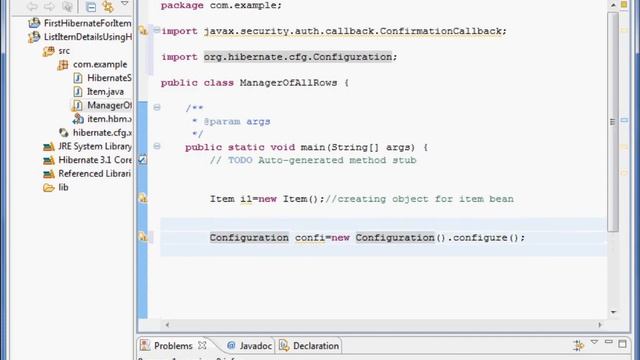This screenshot has width=640, height=360.
Task: Click warning marker beside ConfirmationCallback import
Action: pos(143,31)
